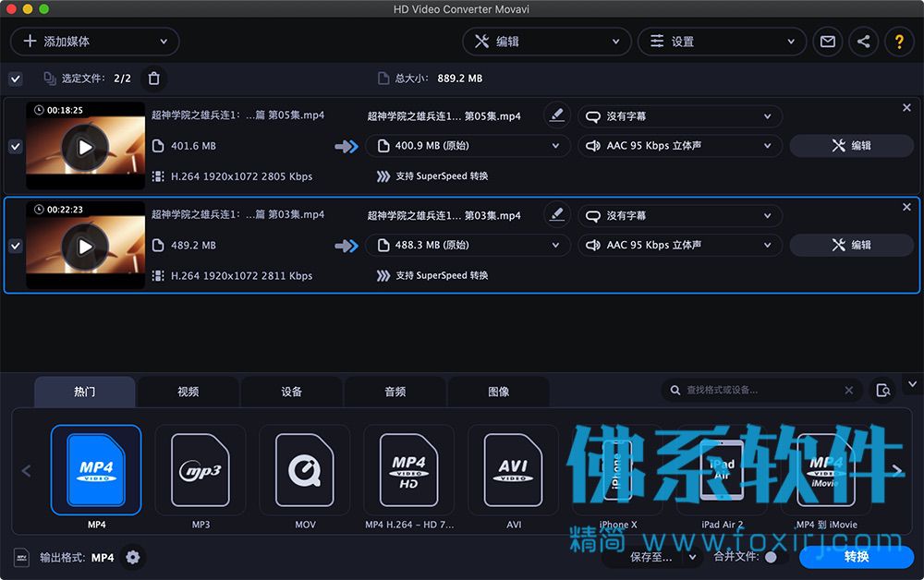Uncheck the 第05集.mp4 file checkbox

(x=16, y=146)
